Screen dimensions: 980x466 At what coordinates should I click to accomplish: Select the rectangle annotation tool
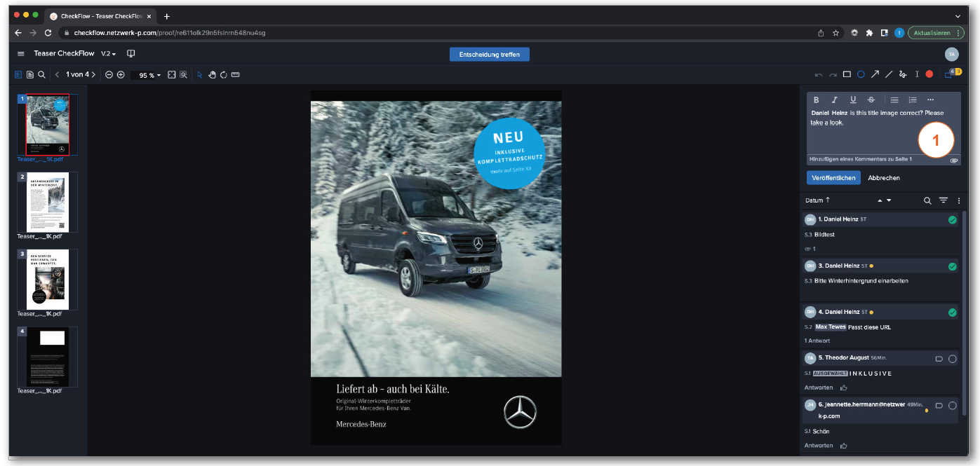pos(847,74)
